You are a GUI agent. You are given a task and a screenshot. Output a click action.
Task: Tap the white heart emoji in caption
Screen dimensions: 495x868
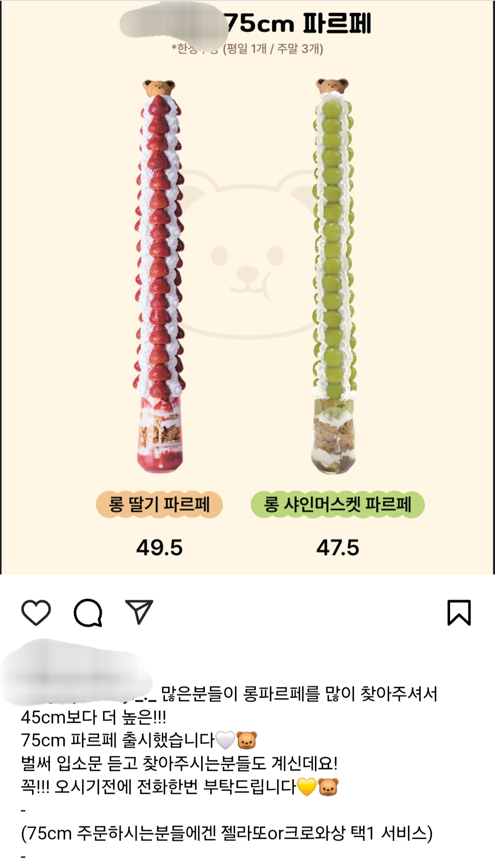click(225, 740)
